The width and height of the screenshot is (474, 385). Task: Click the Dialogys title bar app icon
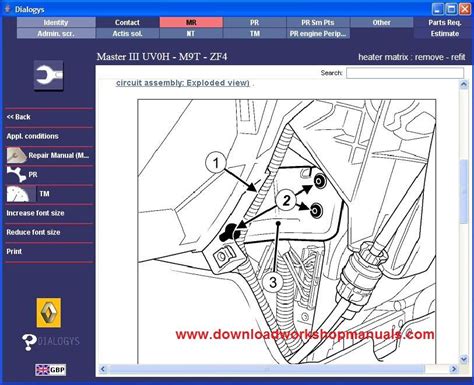[7, 9]
